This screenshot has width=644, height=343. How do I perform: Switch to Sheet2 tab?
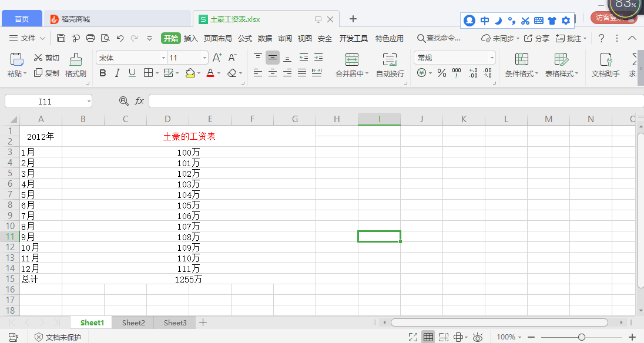tap(133, 322)
